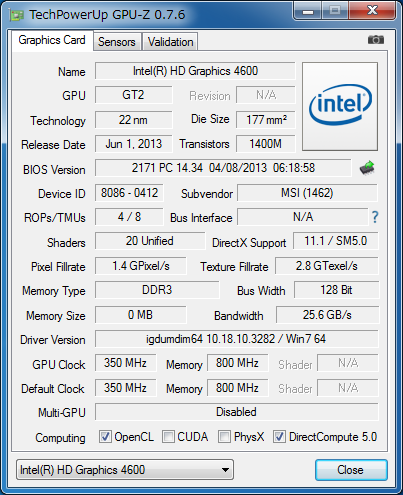
Task: Click the BIOS save chip icon
Action: (367, 168)
